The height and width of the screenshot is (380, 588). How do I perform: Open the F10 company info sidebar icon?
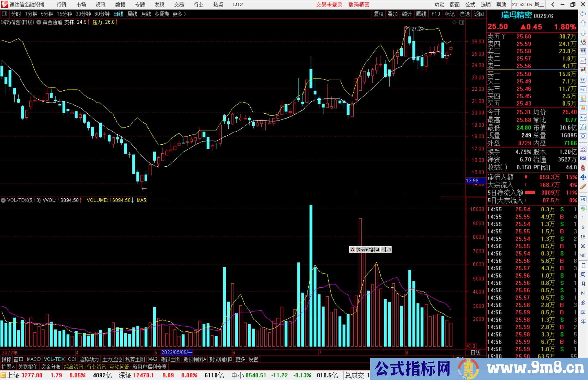(x=583, y=89)
